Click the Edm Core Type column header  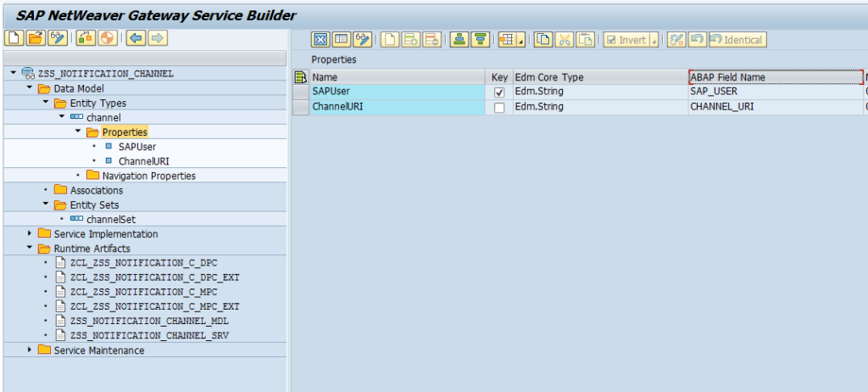[601, 77]
